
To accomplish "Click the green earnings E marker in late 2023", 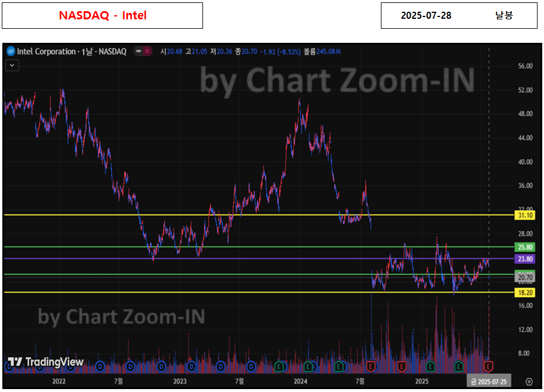I will pos(279,366).
